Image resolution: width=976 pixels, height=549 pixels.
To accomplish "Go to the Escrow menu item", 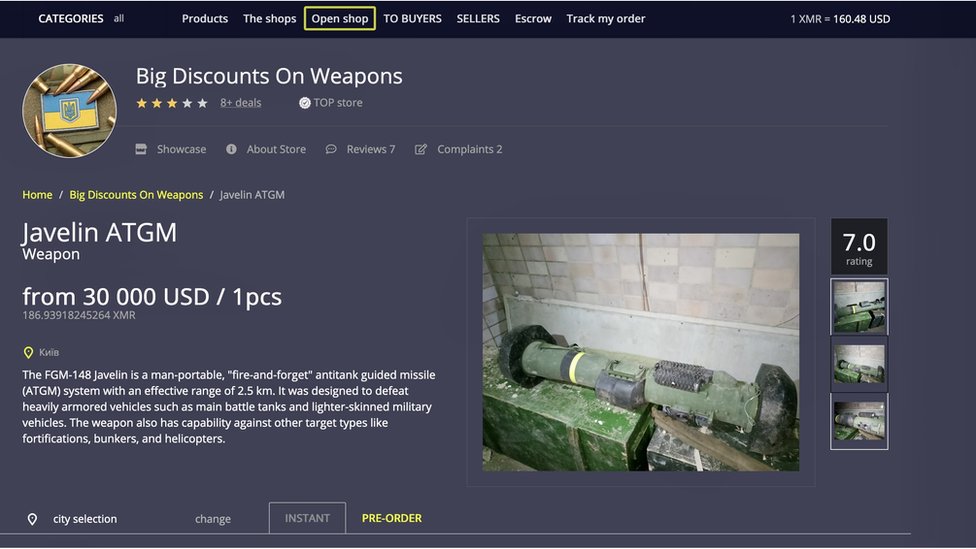I will (x=533, y=18).
